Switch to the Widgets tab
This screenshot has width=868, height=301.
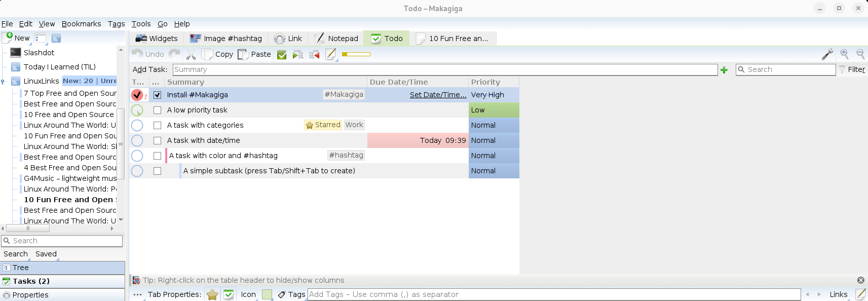click(x=157, y=39)
